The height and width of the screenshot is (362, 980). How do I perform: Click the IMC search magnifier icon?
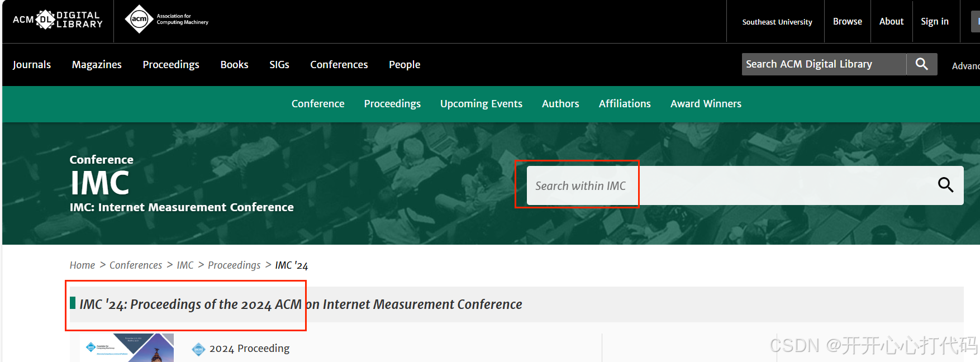coord(945,185)
